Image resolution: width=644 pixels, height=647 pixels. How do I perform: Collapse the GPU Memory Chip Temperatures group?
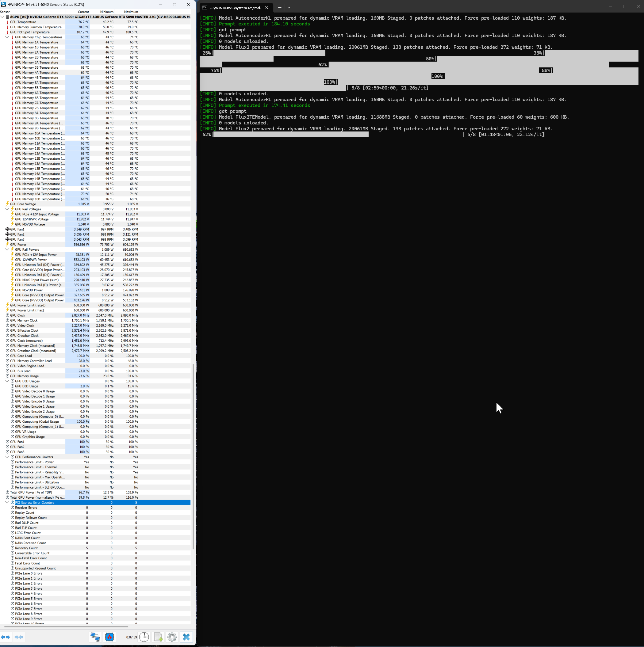click(7, 37)
